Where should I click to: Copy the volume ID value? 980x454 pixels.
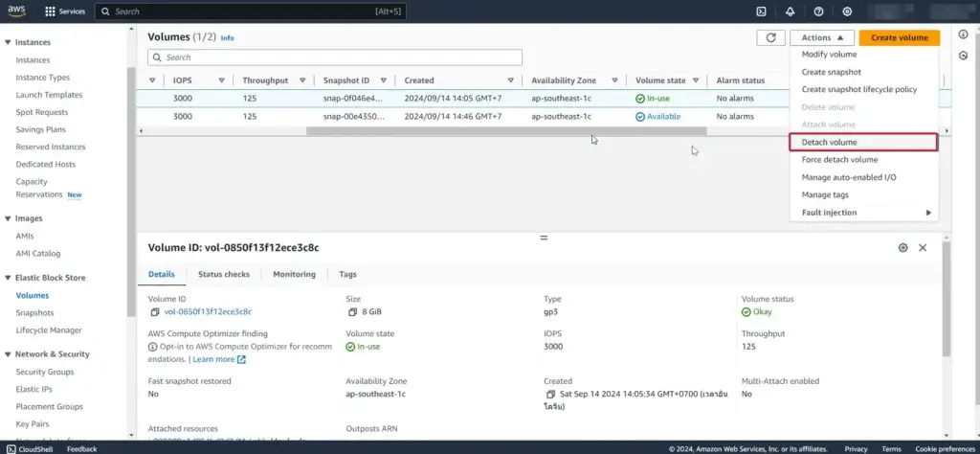coord(155,312)
